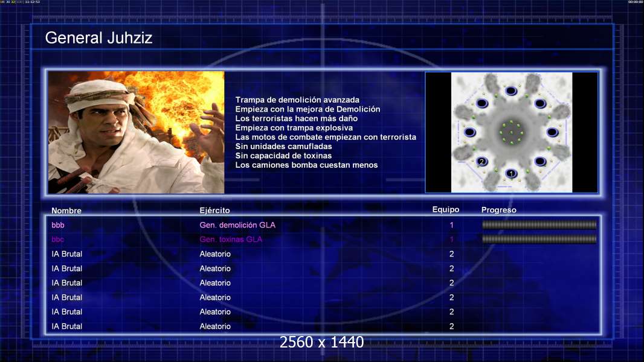Click army "Gen. demolición GLA"
644x362 pixels.
(x=237, y=225)
